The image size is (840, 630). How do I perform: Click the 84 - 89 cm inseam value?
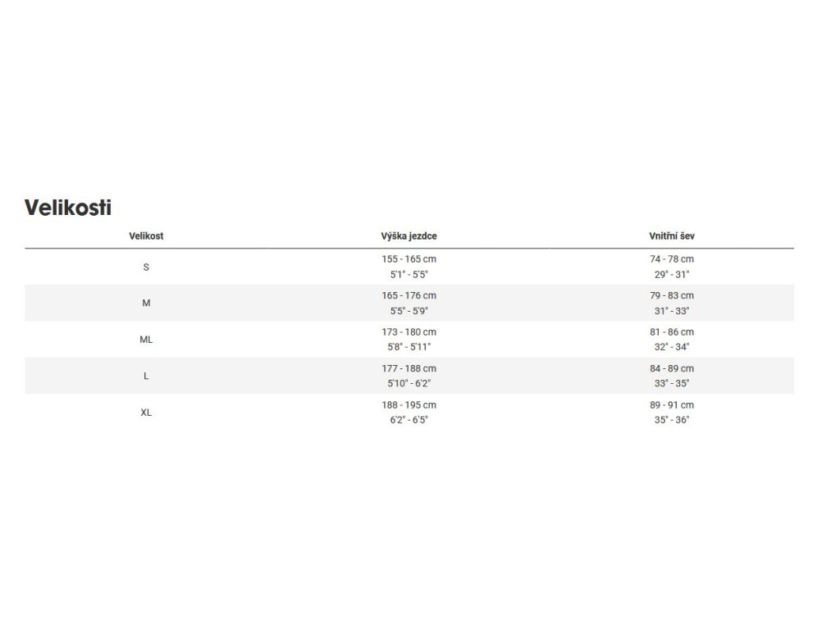671,368
